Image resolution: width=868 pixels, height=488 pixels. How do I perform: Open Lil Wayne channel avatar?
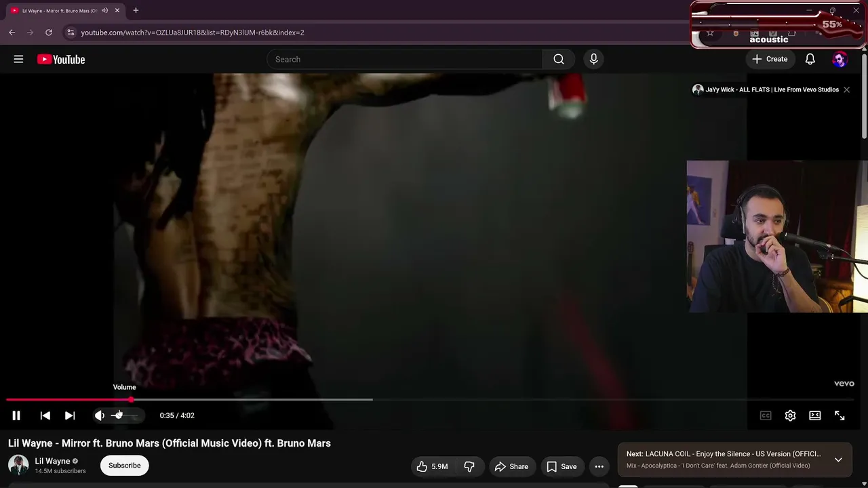click(18, 465)
